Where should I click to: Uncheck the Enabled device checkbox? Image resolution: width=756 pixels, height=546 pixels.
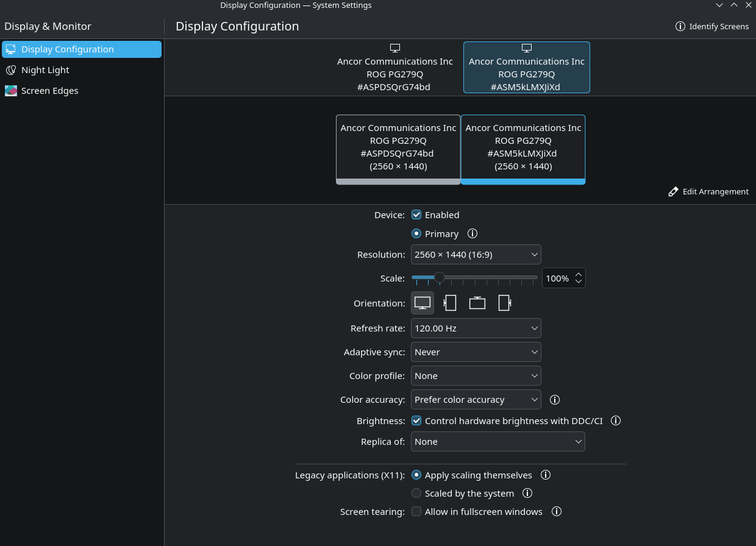416,215
